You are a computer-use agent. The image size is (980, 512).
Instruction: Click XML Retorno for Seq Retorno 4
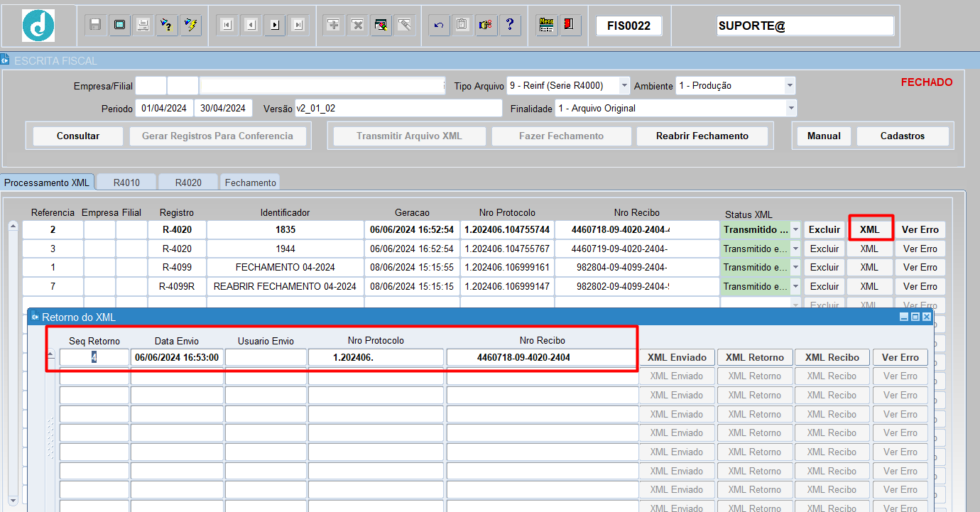pos(754,358)
